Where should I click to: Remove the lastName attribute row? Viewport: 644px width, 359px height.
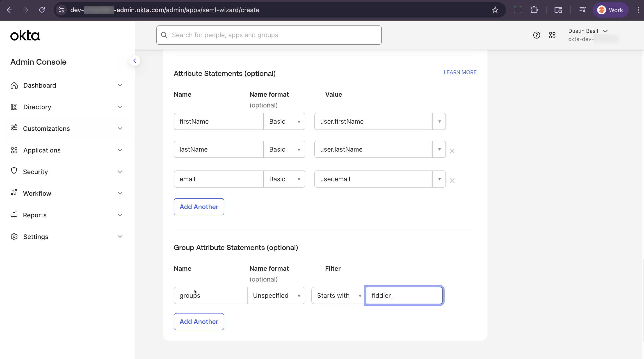point(452,151)
